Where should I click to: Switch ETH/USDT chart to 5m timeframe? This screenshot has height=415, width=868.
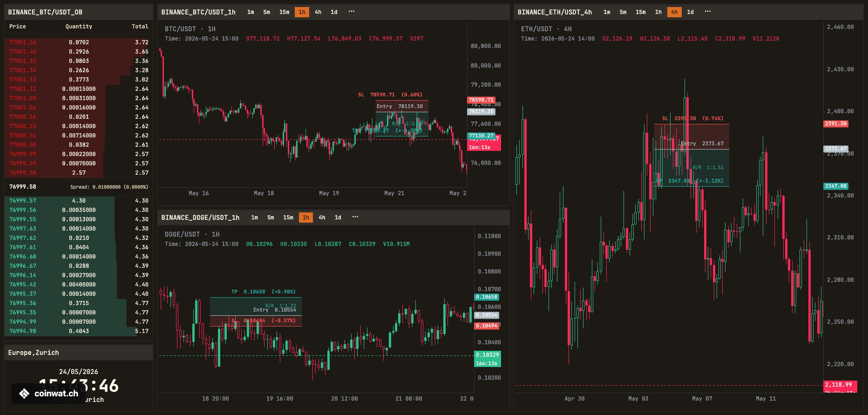623,12
